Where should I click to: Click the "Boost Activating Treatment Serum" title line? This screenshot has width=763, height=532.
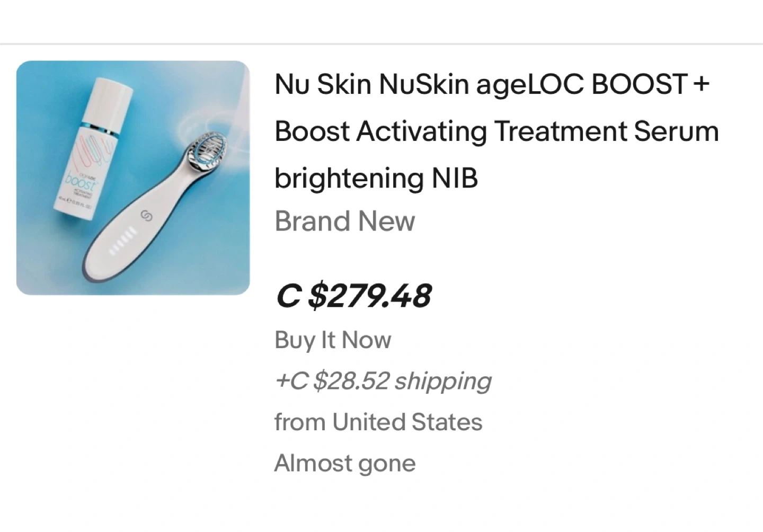pyautogui.click(x=496, y=131)
